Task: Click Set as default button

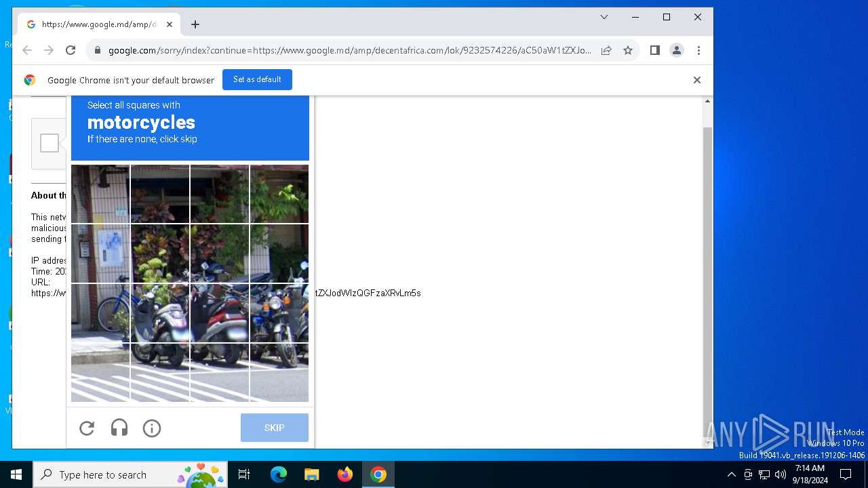Action: click(257, 79)
